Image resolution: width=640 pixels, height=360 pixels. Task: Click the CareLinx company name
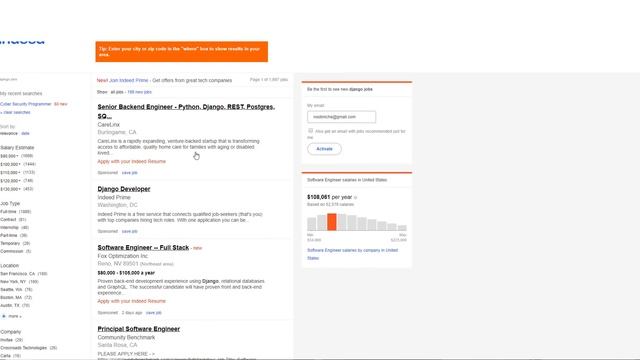point(109,124)
